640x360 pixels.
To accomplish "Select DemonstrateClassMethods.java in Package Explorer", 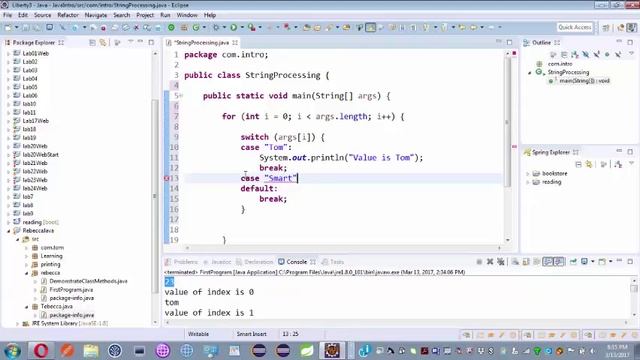I will tap(88, 281).
